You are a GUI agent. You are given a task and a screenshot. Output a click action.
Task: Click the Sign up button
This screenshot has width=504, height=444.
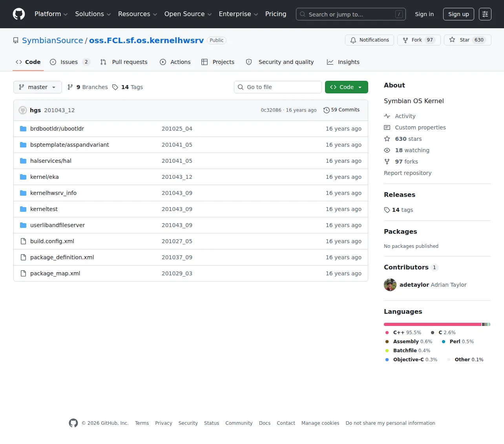[458, 14]
